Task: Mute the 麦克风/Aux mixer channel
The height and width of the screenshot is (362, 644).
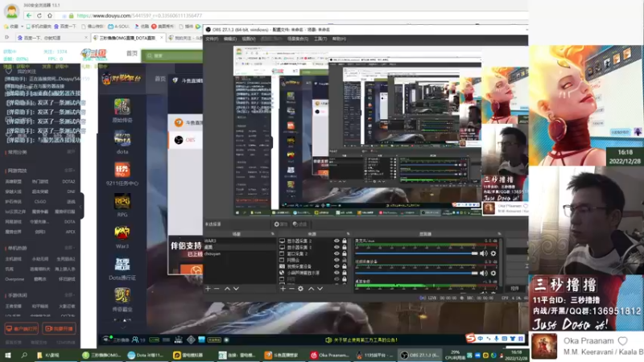Action: coord(484,253)
